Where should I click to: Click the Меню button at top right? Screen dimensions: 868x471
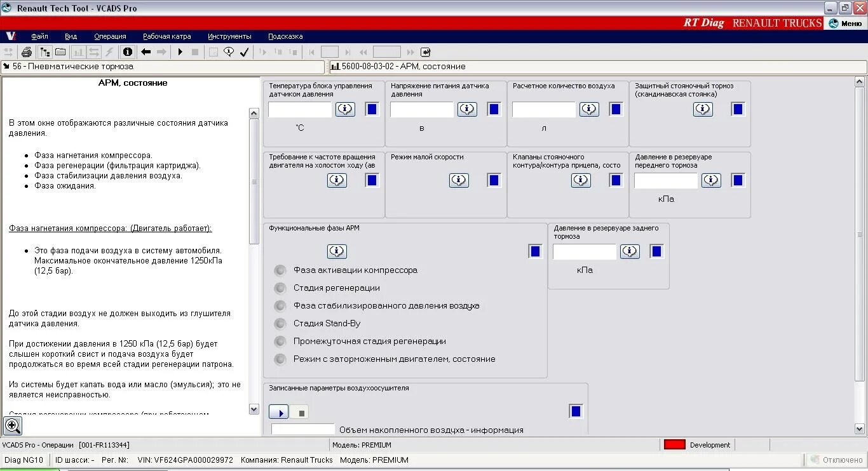click(846, 23)
